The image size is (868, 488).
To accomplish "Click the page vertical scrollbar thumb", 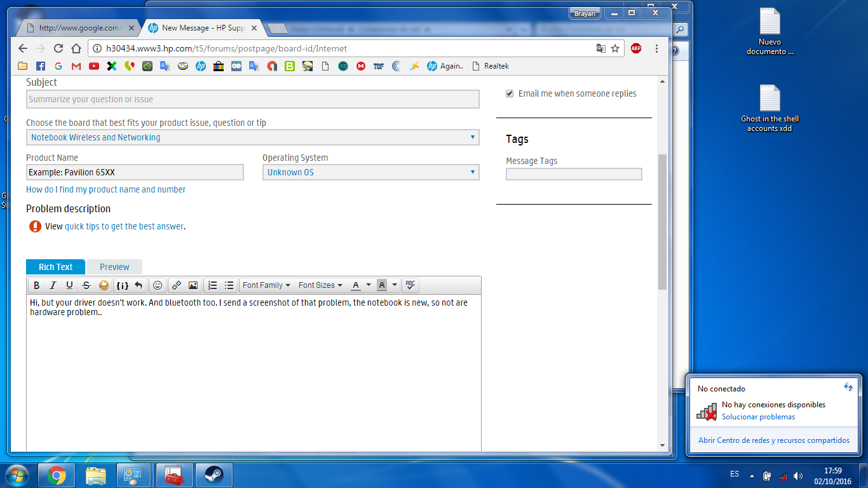I will pyautogui.click(x=663, y=222).
